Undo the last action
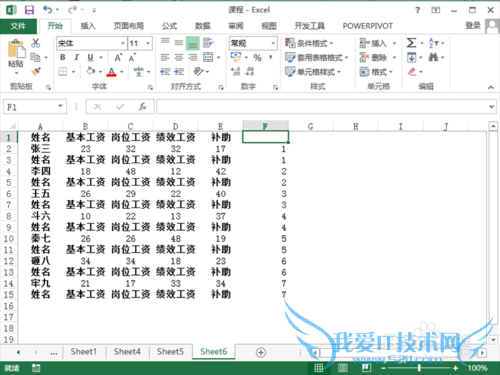Image resolution: width=500 pixels, height=375 pixels. [x=47, y=10]
